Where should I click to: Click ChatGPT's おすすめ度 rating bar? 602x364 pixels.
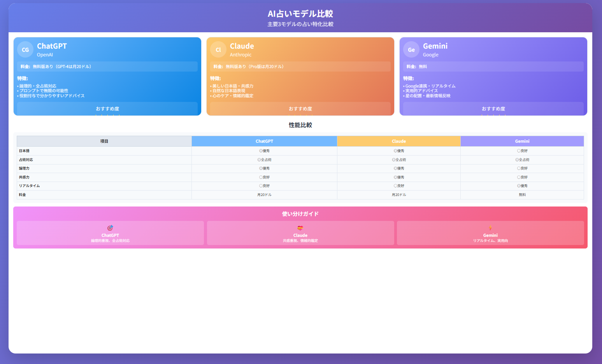[x=108, y=108]
